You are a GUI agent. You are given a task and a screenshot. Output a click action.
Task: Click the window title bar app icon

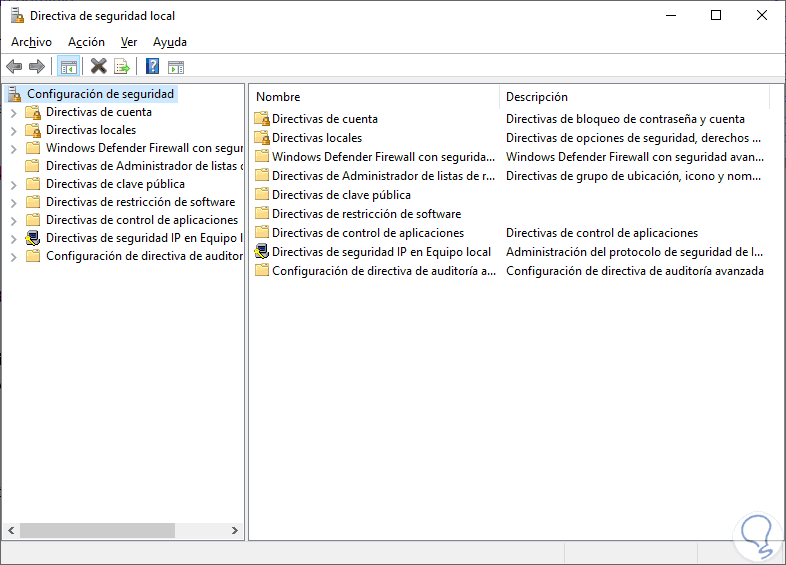(18, 16)
